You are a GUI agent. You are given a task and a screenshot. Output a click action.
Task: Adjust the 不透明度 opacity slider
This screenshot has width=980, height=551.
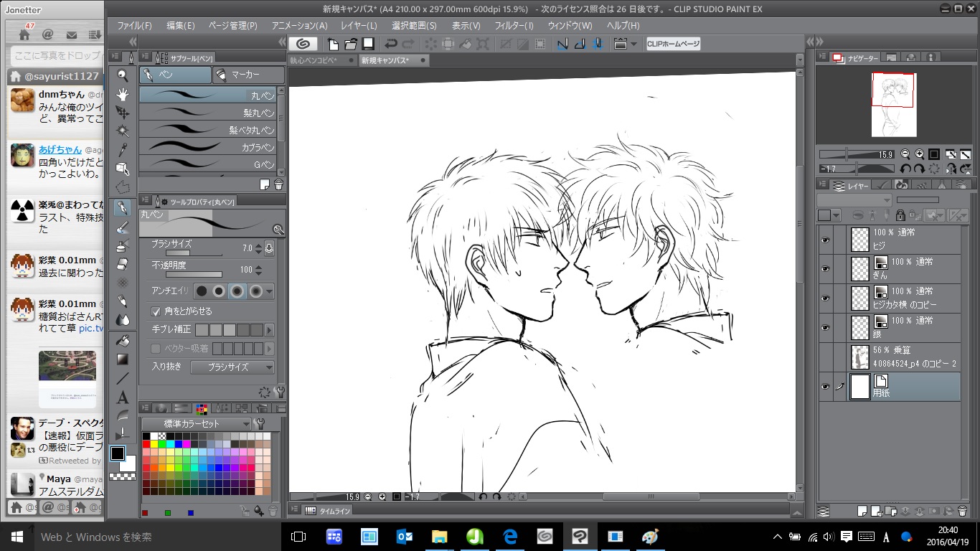(x=194, y=274)
